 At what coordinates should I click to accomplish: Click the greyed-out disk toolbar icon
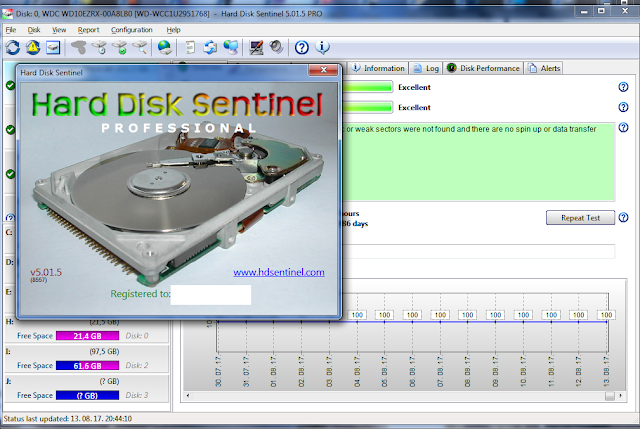click(x=78, y=48)
